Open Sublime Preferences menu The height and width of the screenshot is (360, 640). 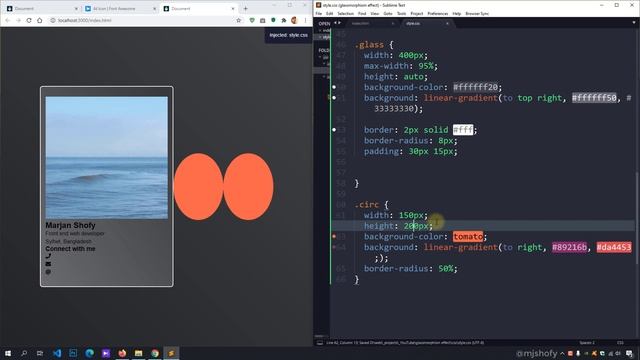[x=438, y=13]
